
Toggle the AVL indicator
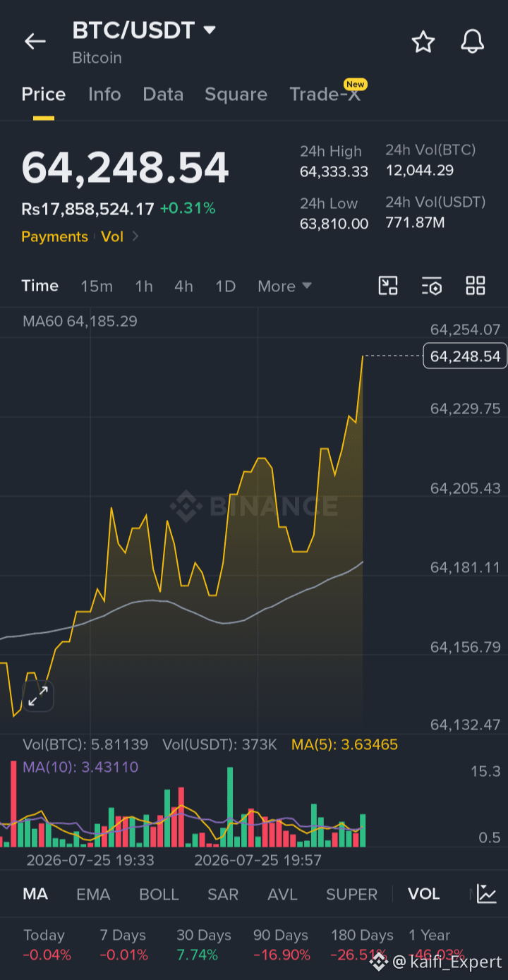[282, 894]
